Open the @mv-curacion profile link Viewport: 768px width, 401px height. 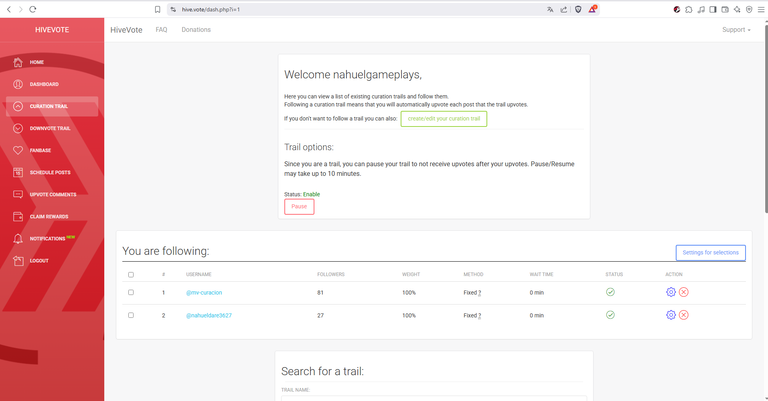click(204, 292)
